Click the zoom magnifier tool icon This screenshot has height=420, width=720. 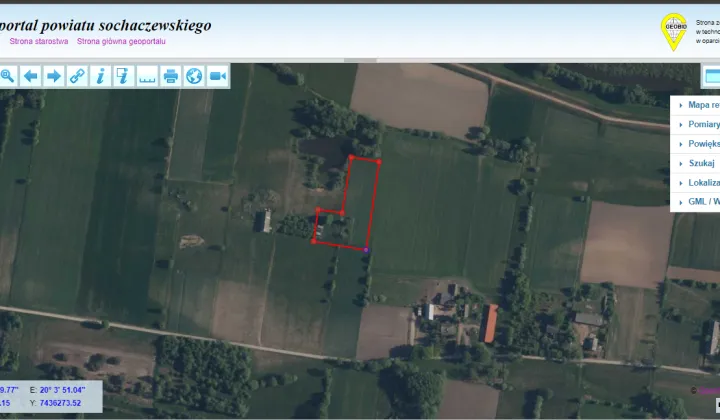click(x=7, y=76)
